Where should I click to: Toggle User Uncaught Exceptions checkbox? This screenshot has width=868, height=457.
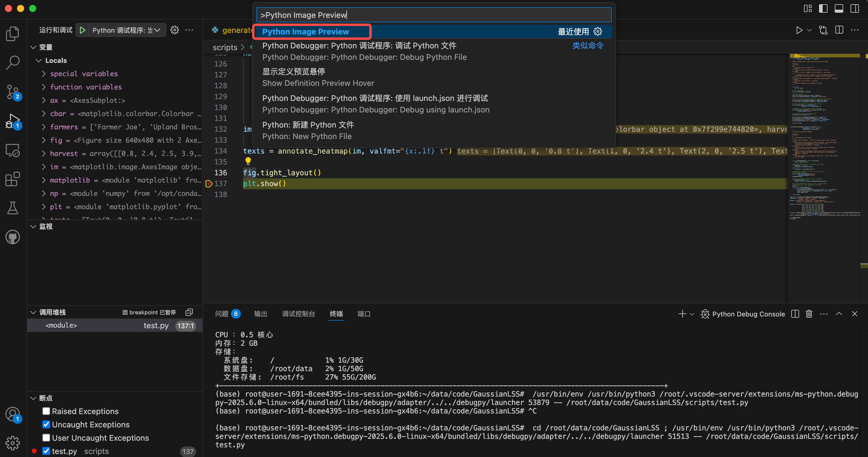(x=46, y=437)
